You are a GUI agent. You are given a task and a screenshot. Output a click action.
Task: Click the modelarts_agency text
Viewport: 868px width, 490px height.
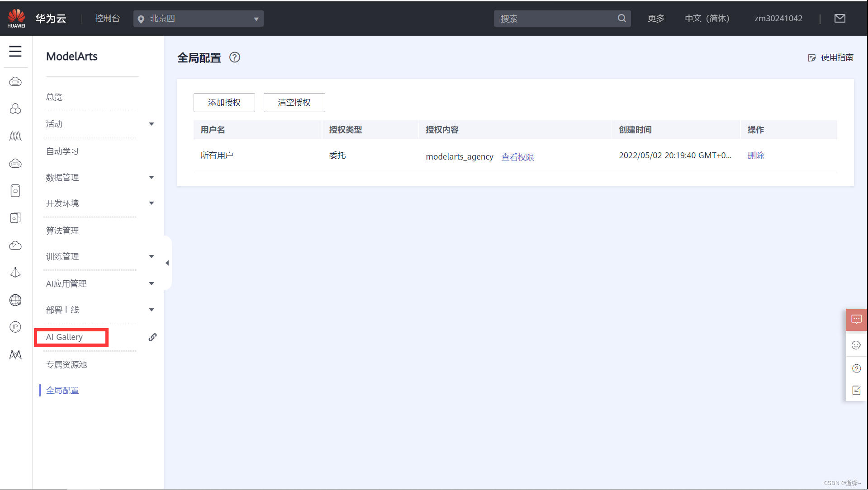click(x=460, y=157)
